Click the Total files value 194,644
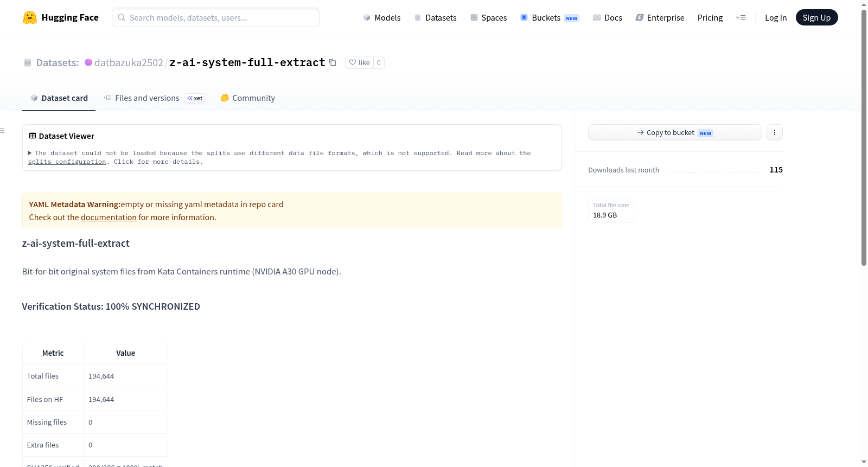 coord(101,376)
